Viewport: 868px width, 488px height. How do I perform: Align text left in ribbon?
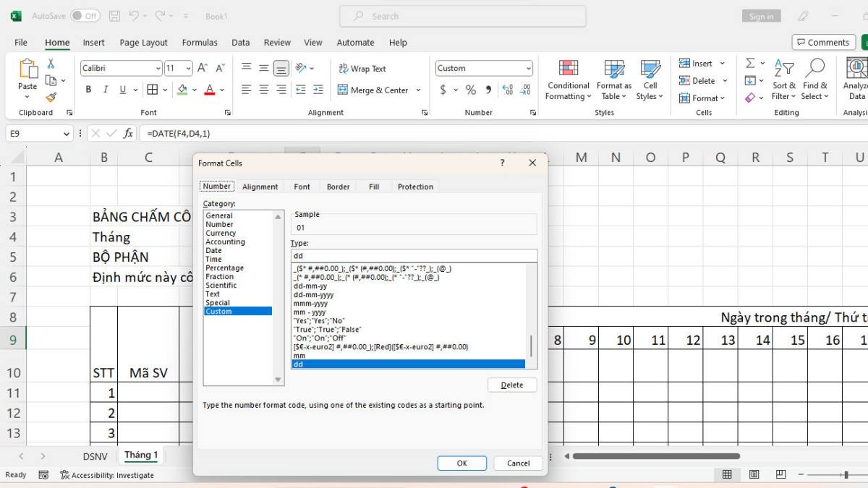click(247, 90)
